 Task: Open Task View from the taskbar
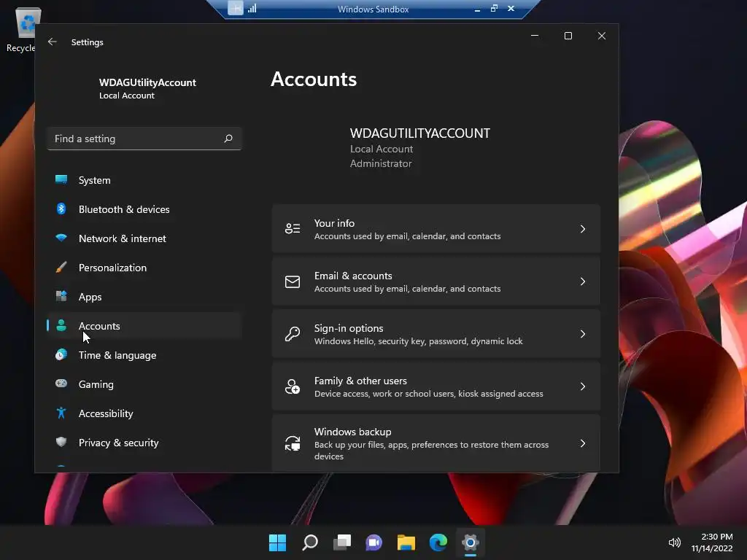(341, 542)
